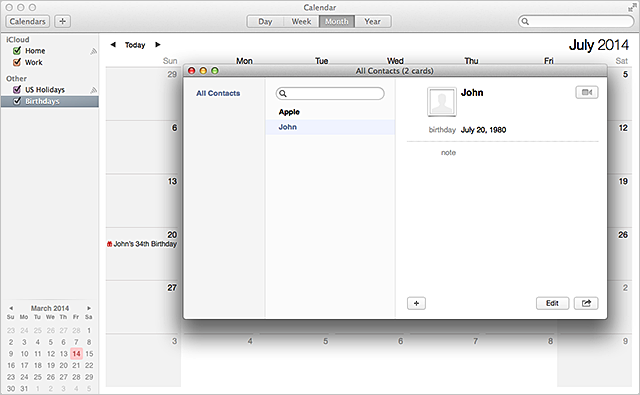The width and height of the screenshot is (640, 395).
Task: Close the All Contacts window
Action: click(x=191, y=71)
